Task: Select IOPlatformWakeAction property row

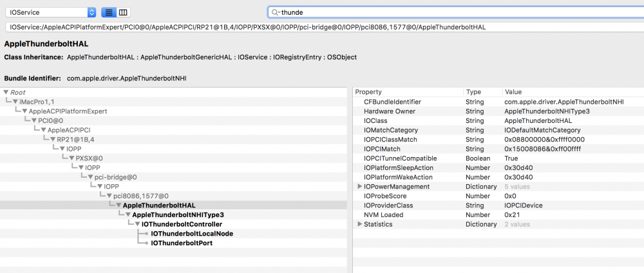Action: tap(498, 177)
